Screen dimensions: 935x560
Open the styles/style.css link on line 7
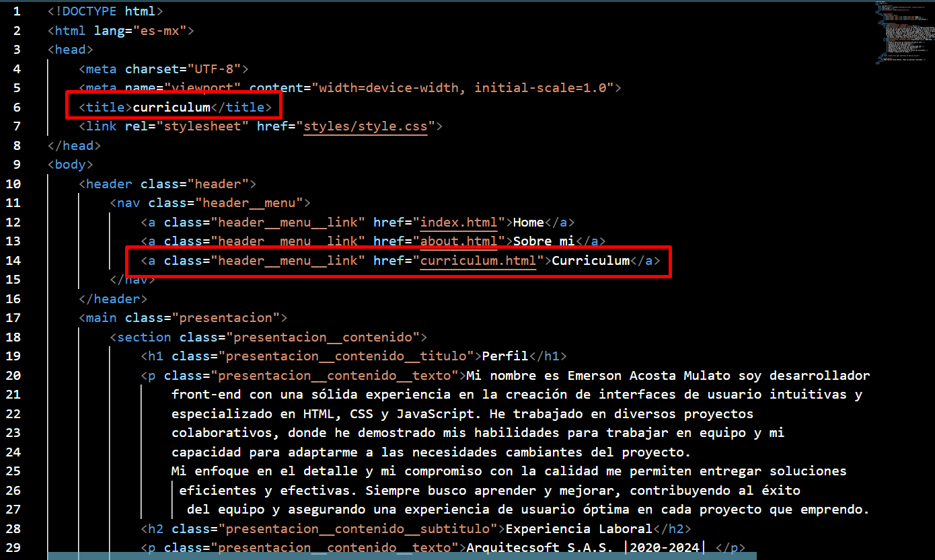(x=365, y=126)
